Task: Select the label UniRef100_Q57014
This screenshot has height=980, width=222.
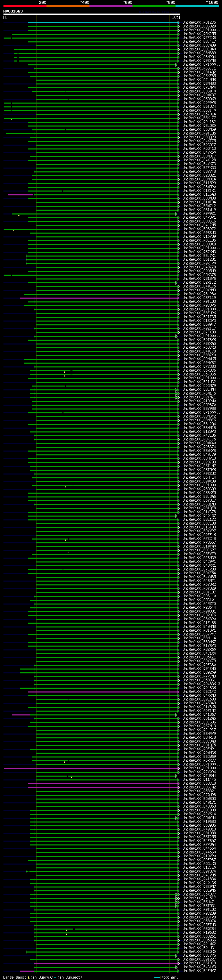Action: (x=199, y=114)
